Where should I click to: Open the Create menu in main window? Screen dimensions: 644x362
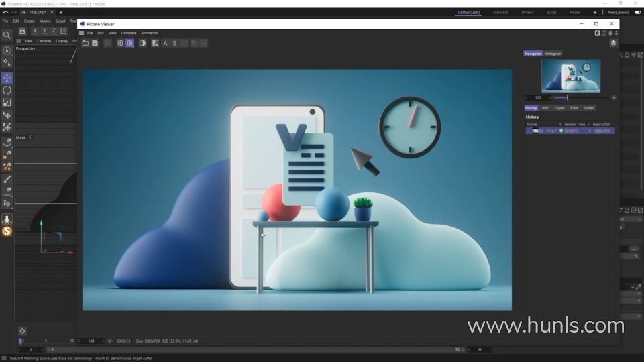[x=29, y=21]
